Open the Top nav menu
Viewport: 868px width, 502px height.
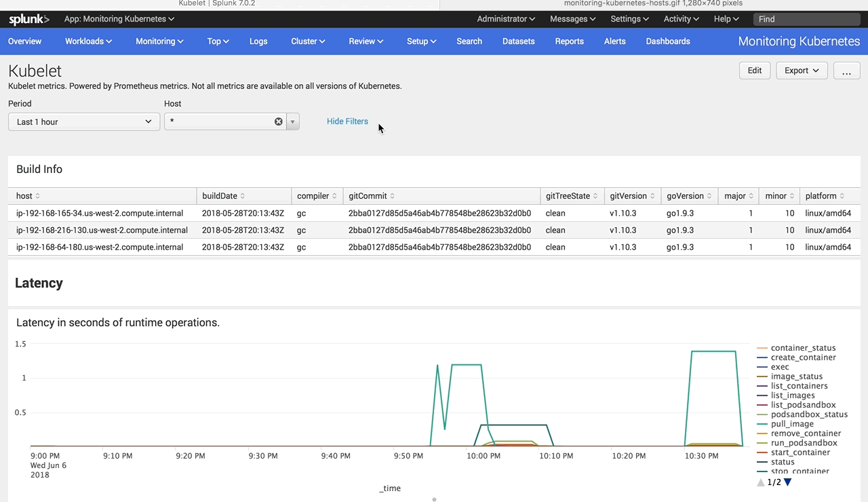pyautogui.click(x=218, y=41)
